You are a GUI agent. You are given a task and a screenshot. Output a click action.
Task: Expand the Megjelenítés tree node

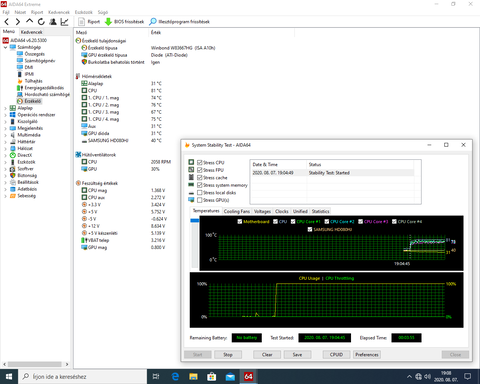pos(5,128)
